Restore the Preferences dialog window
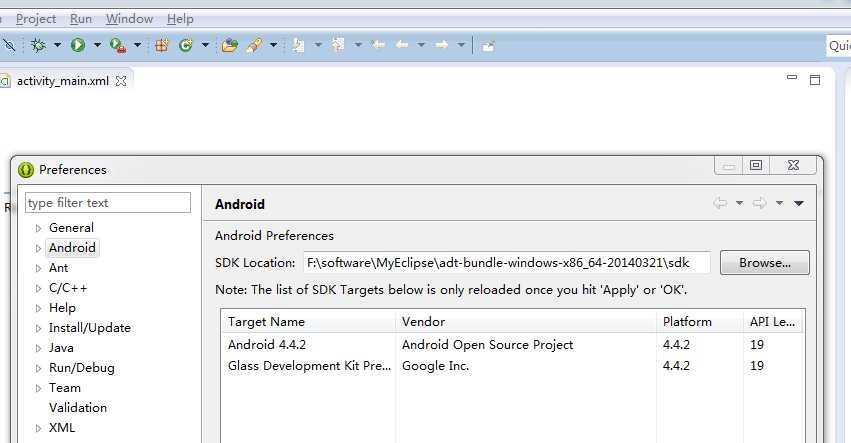851x443 pixels. pos(756,165)
